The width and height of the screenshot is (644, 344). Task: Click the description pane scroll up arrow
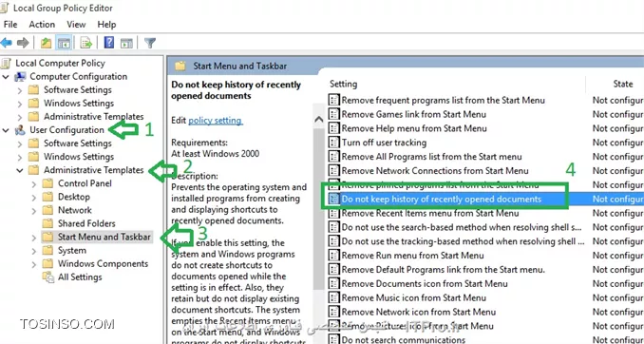319,120
